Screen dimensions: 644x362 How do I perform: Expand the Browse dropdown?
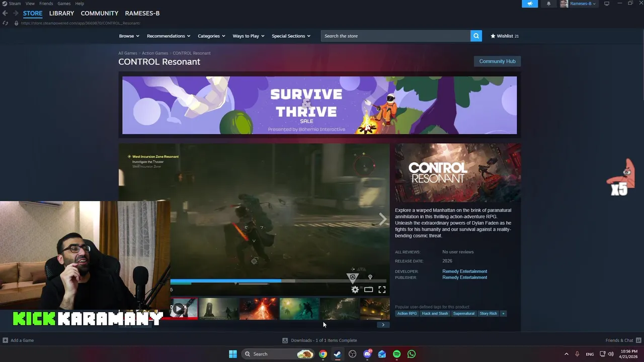click(129, 36)
